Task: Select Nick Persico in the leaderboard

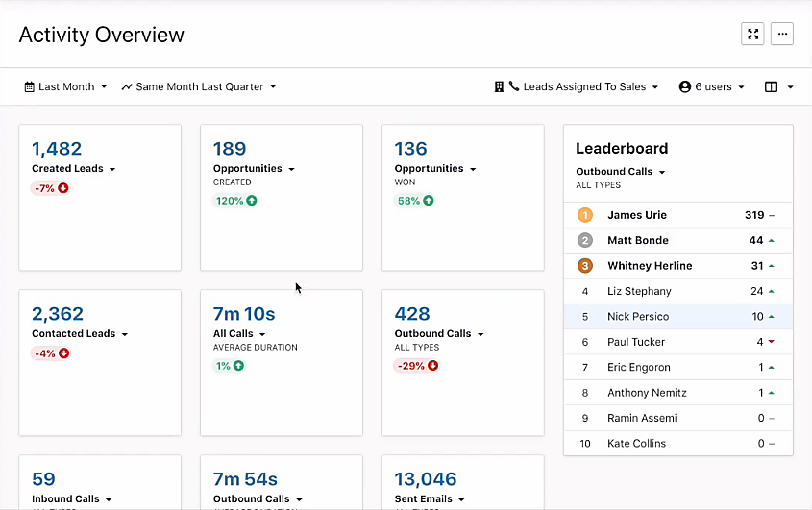Action: pyautogui.click(x=677, y=316)
